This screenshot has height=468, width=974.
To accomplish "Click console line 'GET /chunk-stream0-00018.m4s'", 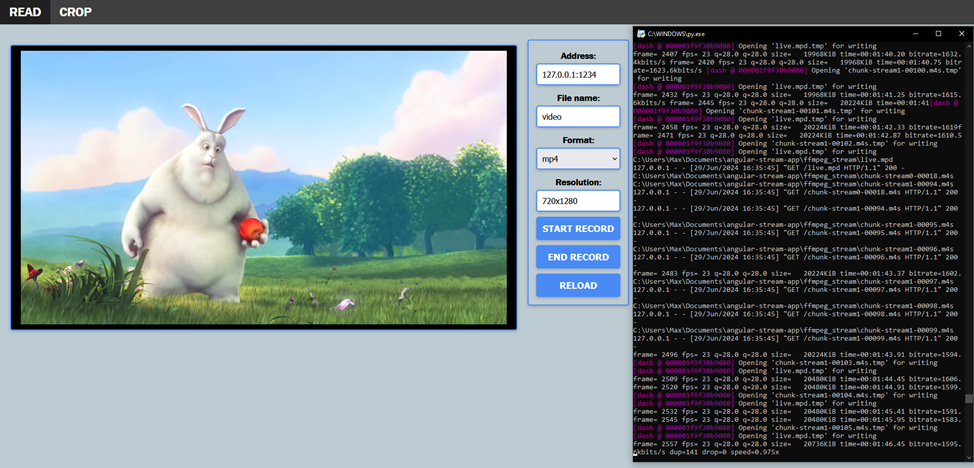I will pos(798,192).
